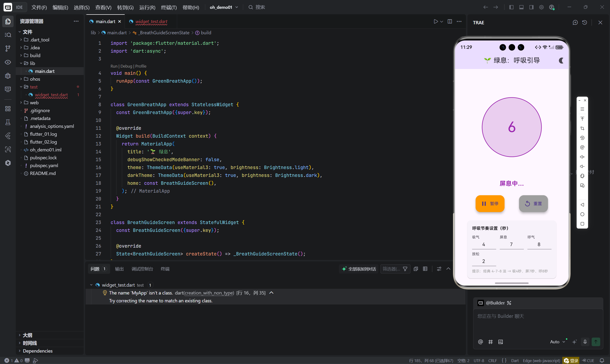
Task: Open the Auto model dropdown
Action: pos(557,342)
